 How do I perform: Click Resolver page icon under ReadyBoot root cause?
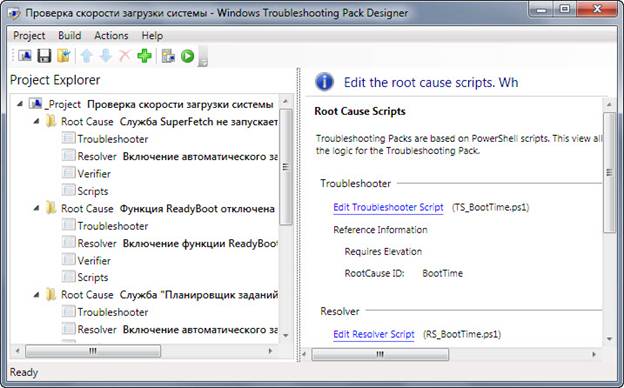tap(68, 242)
